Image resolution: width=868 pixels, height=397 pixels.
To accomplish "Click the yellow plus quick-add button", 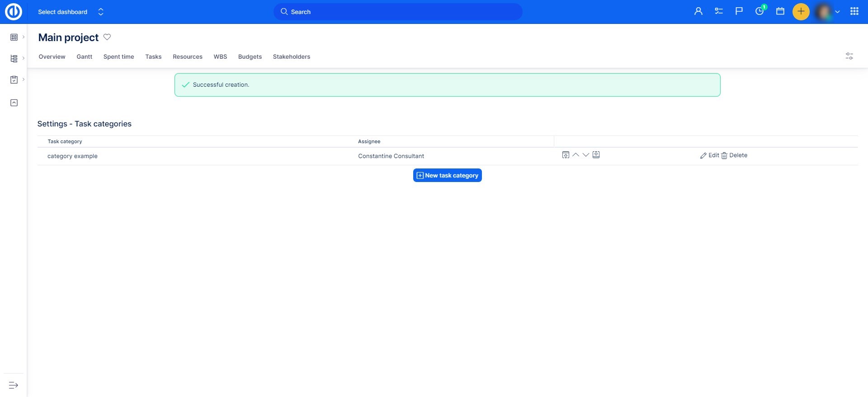I will [x=801, y=11].
